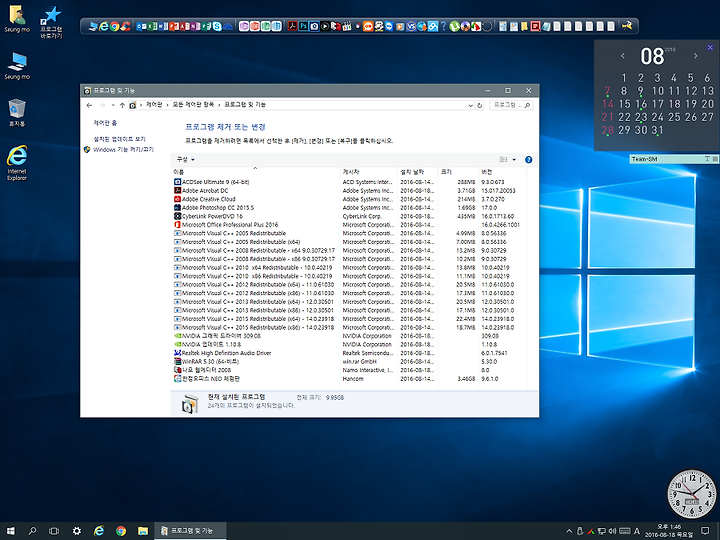Sort list by 게시자 column header

point(369,172)
